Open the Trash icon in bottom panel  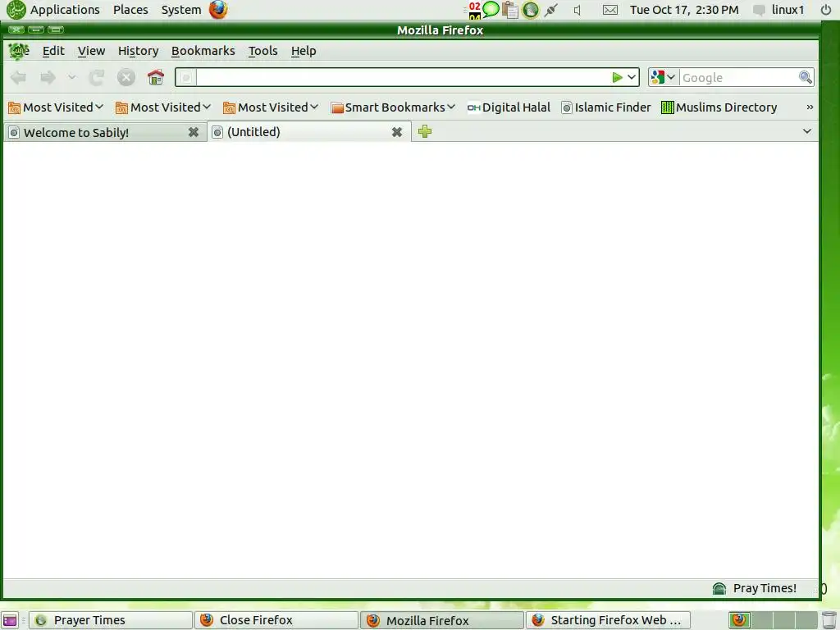[x=829, y=620]
